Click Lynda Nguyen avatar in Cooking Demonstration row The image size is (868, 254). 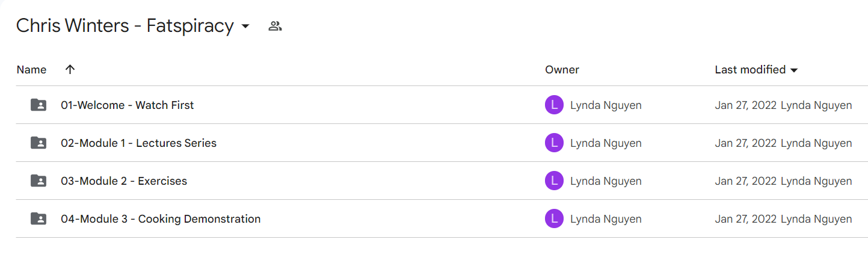(x=554, y=218)
